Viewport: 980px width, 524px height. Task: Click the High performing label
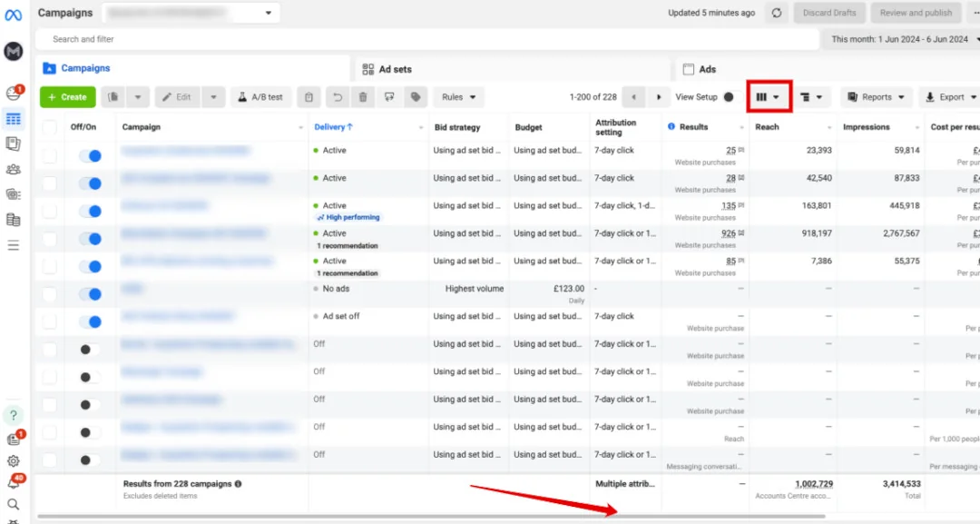point(348,217)
